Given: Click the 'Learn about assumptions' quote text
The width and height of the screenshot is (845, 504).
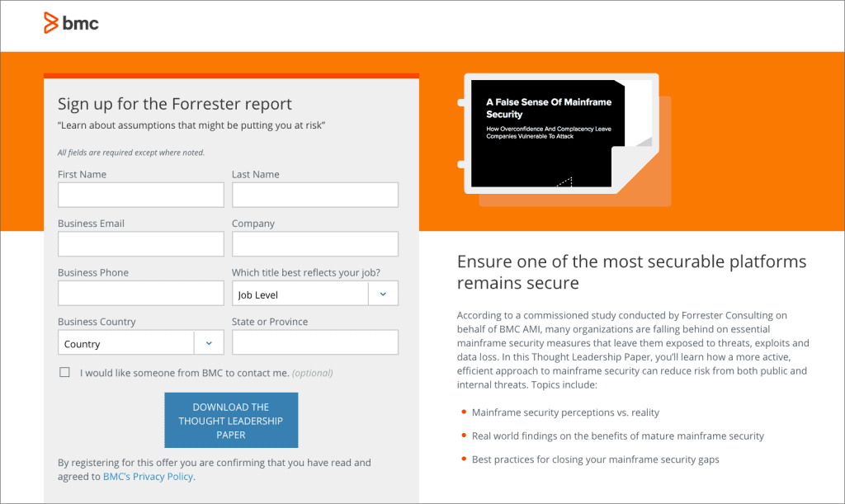Looking at the screenshot, I should tap(191, 125).
